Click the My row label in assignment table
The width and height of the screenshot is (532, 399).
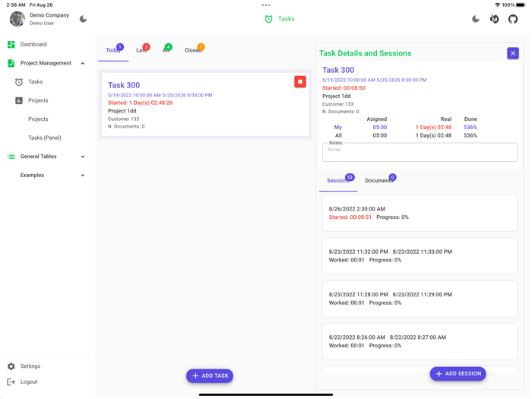(x=338, y=127)
